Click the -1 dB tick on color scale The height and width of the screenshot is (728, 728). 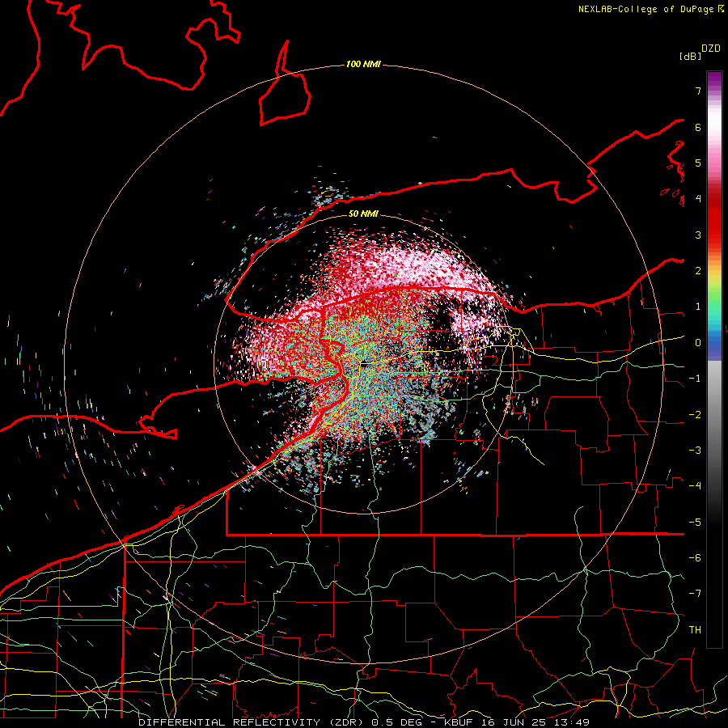(x=695, y=379)
